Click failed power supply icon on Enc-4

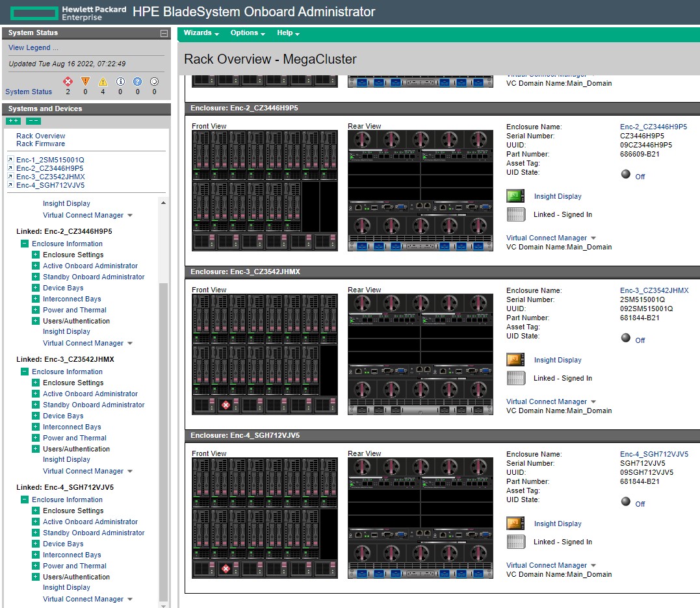pos(226,568)
